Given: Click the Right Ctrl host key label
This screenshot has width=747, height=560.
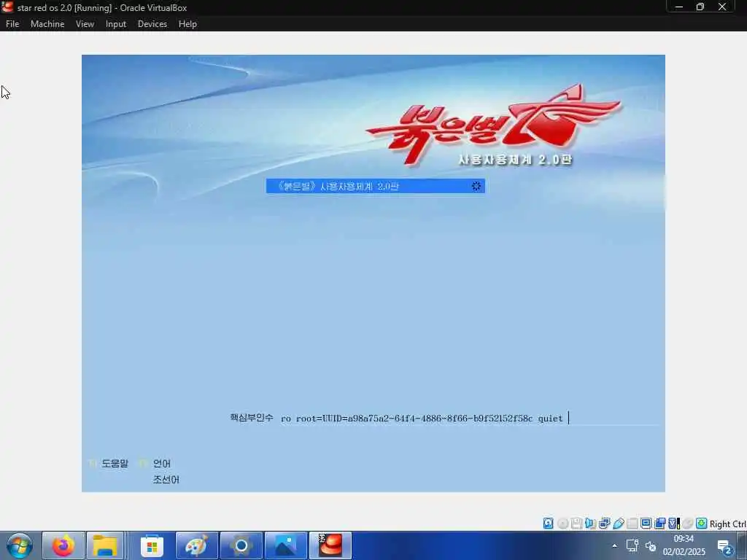Looking at the screenshot, I should [727, 524].
